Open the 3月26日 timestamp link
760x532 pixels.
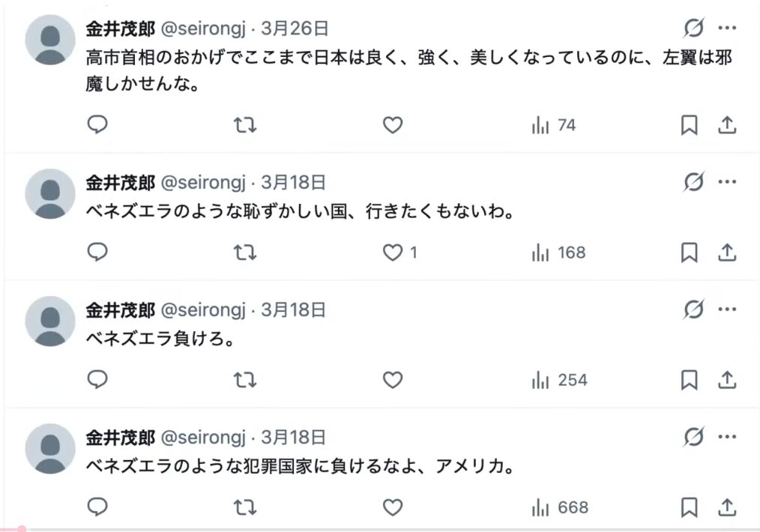coord(295,28)
